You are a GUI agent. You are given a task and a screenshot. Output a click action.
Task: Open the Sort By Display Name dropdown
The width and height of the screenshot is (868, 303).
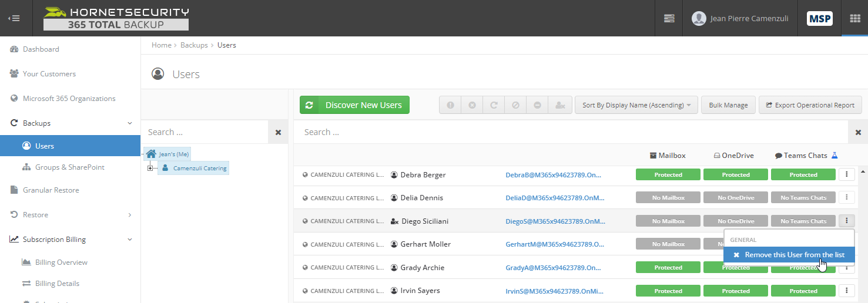[636, 105]
